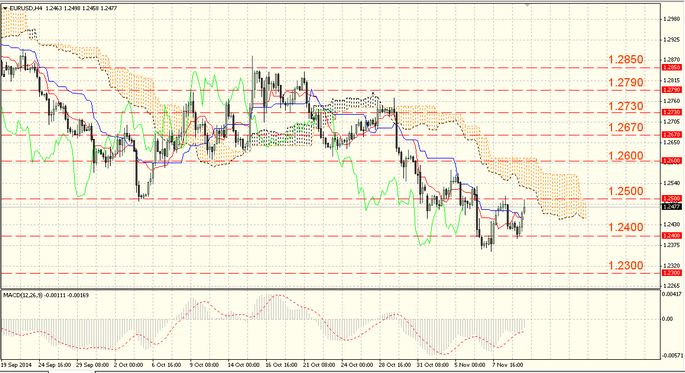Click the 5 Nov 00:00 time label
This screenshot has width=685, height=373.
(470, 365)
